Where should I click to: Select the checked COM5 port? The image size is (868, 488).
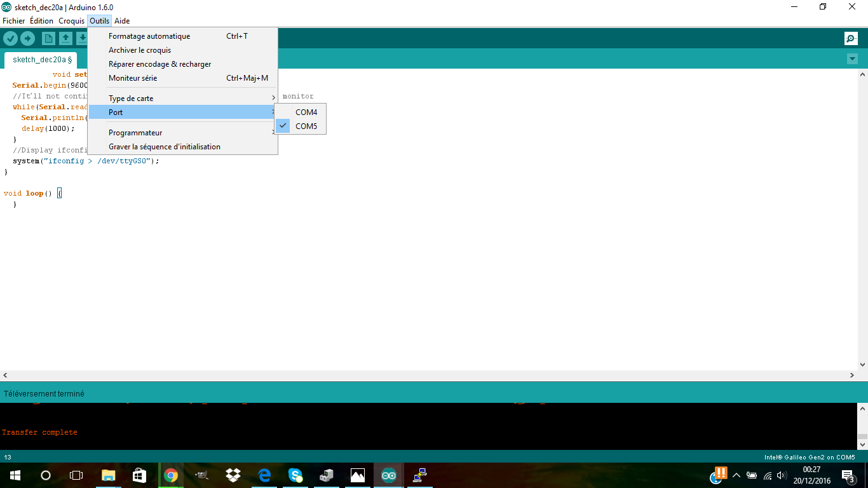[306, 126]
